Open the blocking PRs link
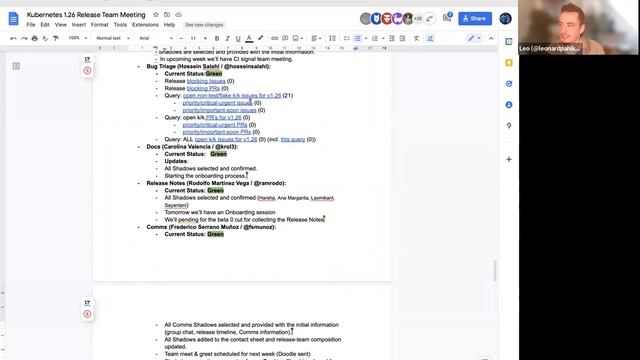The width and height of the screenshot is (640, 360). 203,88
